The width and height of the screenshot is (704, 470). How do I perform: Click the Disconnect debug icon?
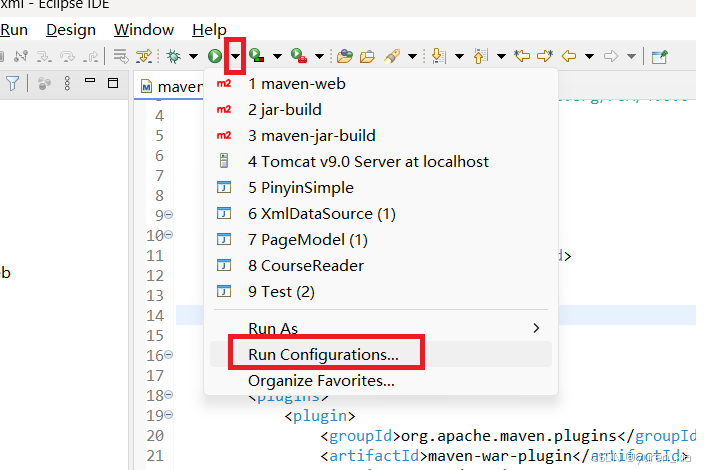[x=20, y=56]
